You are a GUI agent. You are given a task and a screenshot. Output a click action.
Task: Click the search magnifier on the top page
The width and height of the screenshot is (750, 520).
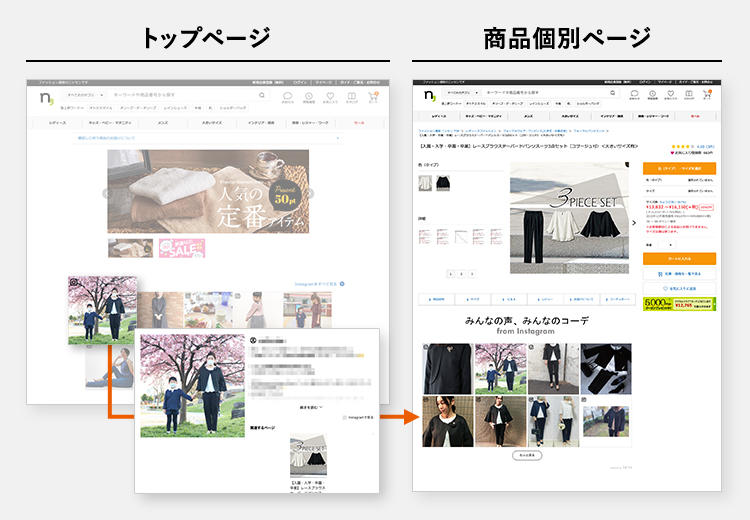(262, 96)
